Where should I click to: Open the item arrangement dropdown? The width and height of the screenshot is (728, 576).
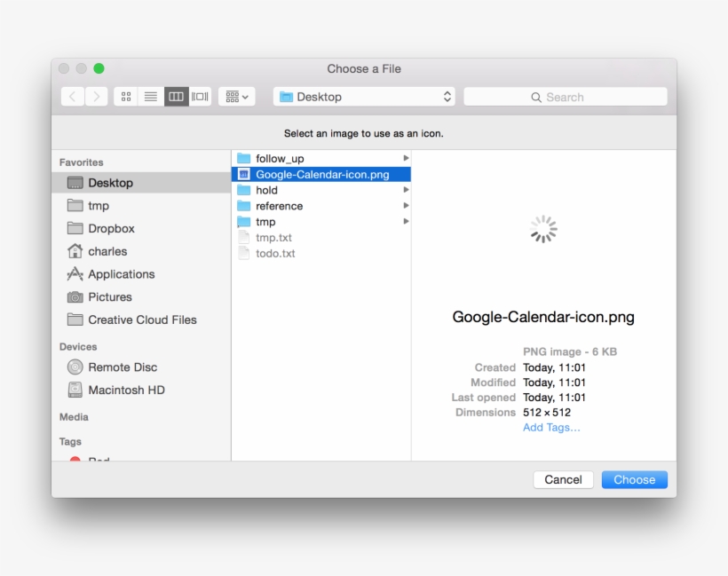point(237,97)
